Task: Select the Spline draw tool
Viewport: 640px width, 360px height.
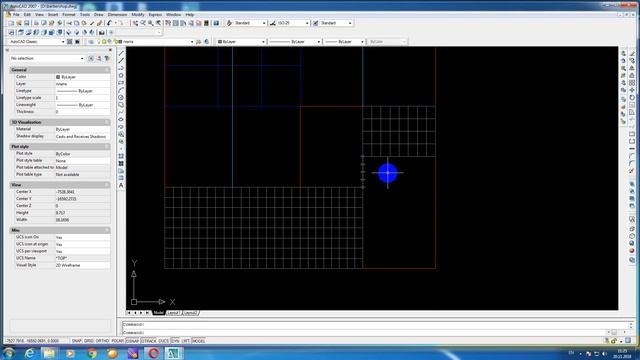Action: point(121,112)
